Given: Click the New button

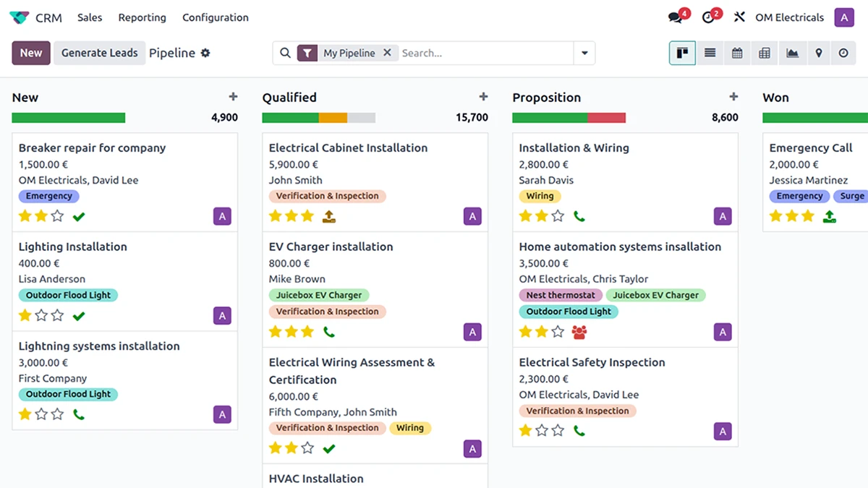Looking at the screenshot, I should coord(31,53).
